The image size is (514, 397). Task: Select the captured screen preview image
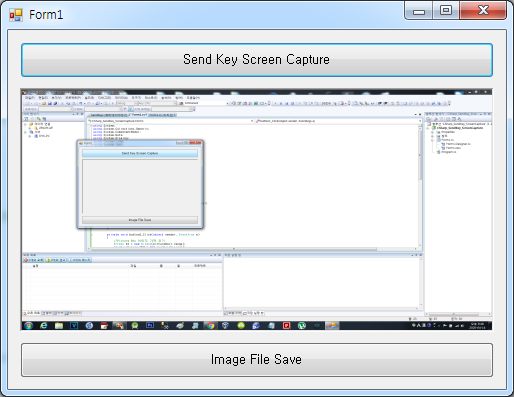coord(257,210)
